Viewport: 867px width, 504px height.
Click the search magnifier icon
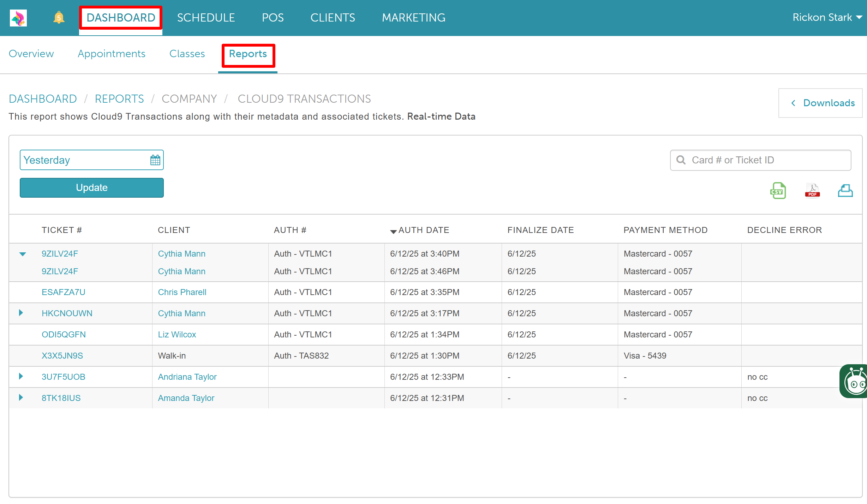click(x=681, y=160)
